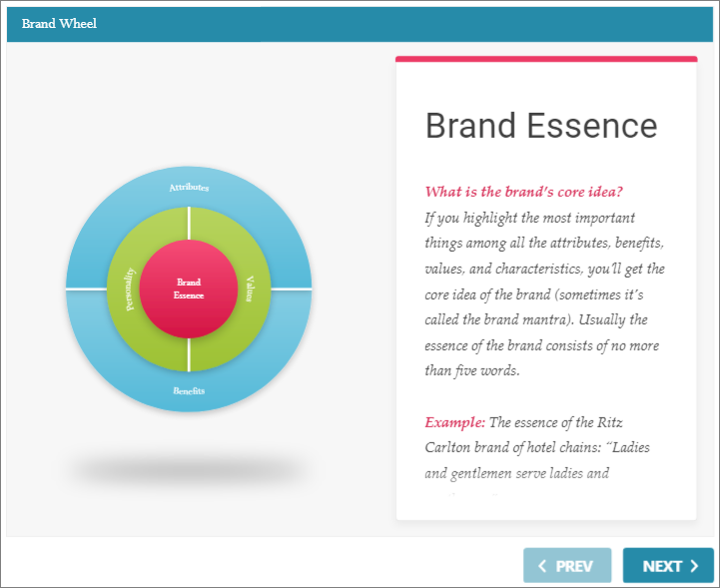This screenshot has height=588, width=720.
Task: Go to the next slide with NEXT
Action: click(667, 566)
